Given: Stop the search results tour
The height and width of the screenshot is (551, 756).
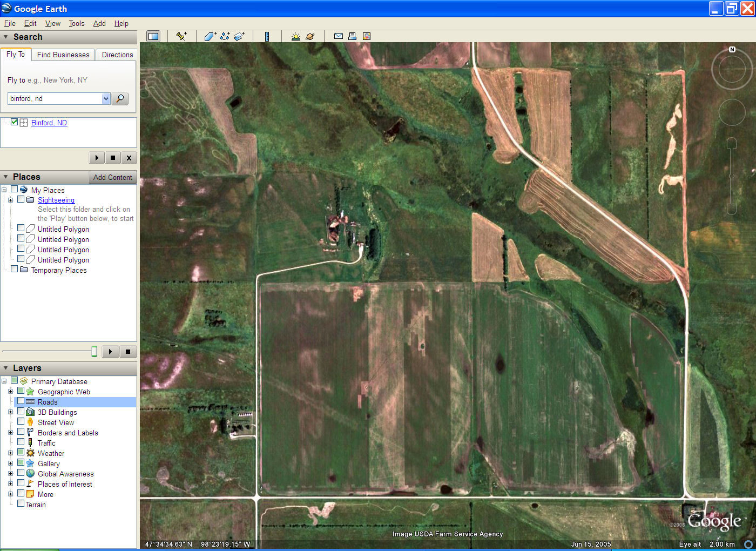Looking at the screenshot, I should [x=113, y=158].
